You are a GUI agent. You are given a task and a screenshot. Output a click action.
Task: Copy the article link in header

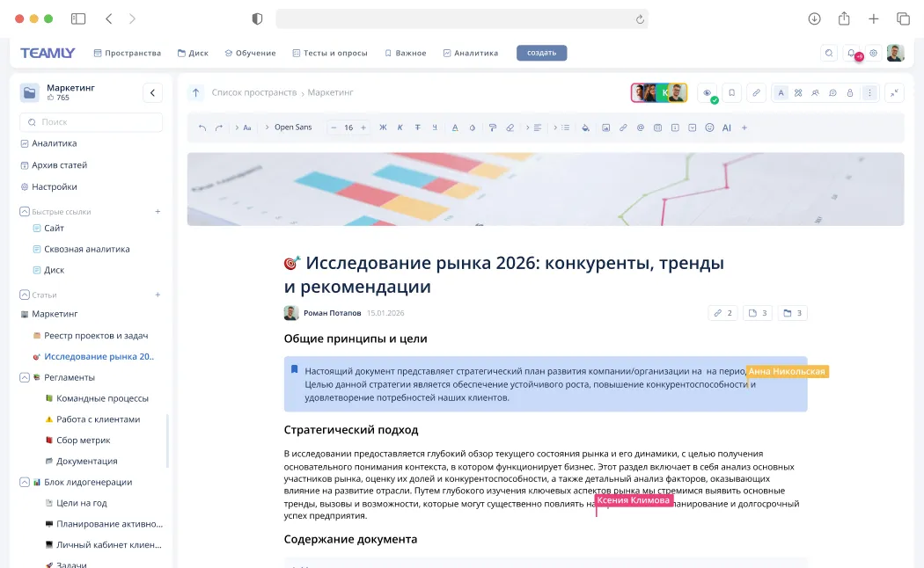pyautogui.click(x=756, y=93)
